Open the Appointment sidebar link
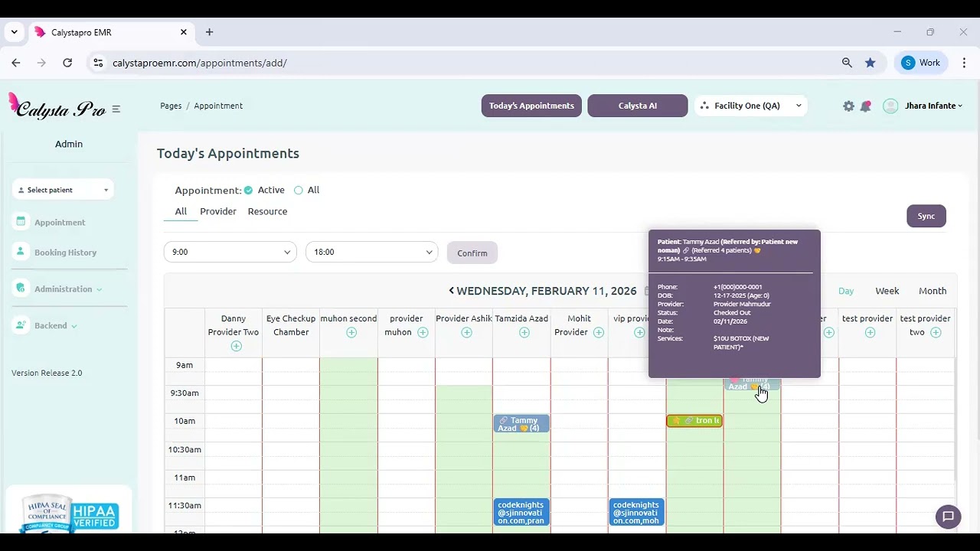Image resolution: width=980 pixels, height=551 pixels. coord(60,223)
